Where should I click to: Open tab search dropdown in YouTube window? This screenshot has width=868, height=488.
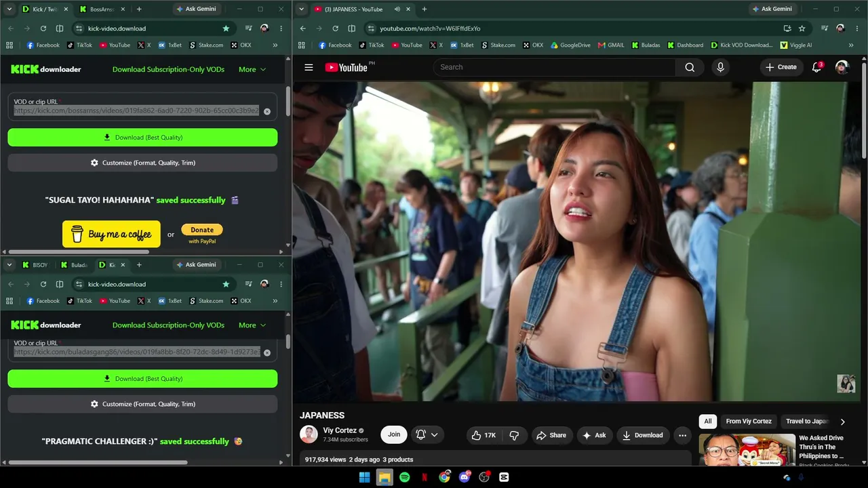[x=302, y=9]
